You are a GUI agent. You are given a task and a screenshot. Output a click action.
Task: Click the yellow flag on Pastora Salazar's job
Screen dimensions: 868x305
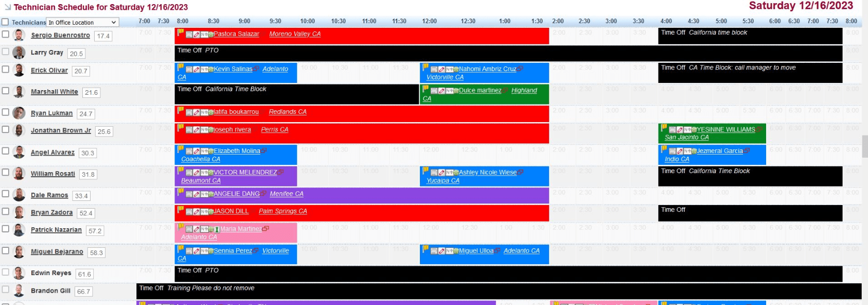pos(181,32)
